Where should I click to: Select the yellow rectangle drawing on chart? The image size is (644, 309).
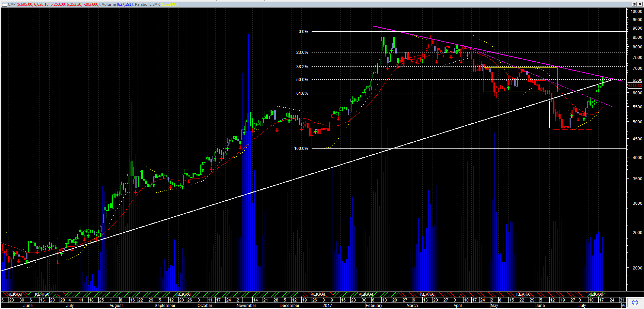pos(520,80)
